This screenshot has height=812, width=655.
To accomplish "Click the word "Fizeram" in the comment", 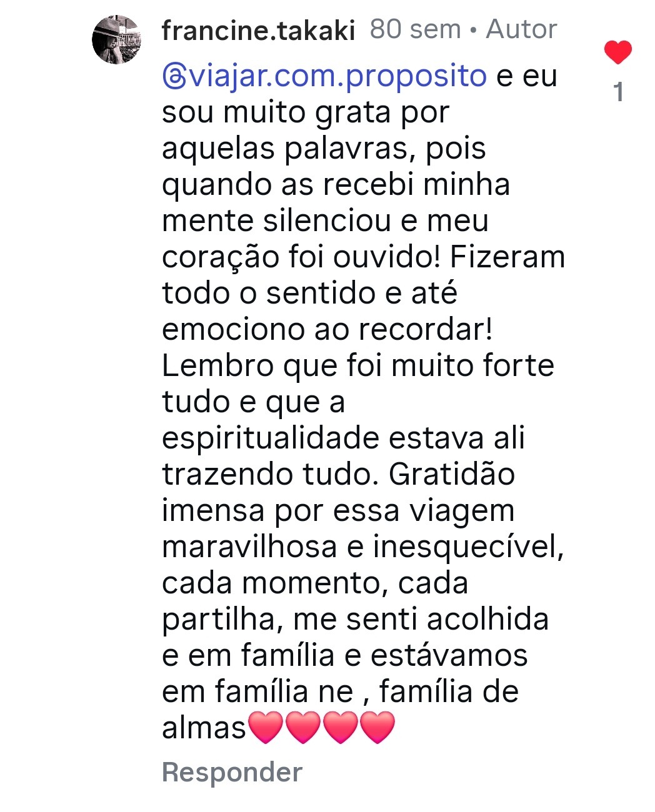I will [x=507, y=257].
